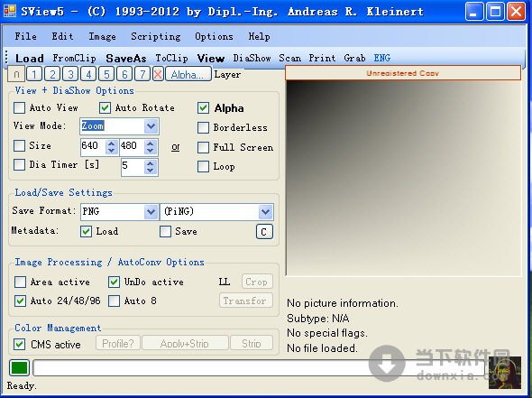
Task: Open the Edit menu
Action: tap(62, 36)
